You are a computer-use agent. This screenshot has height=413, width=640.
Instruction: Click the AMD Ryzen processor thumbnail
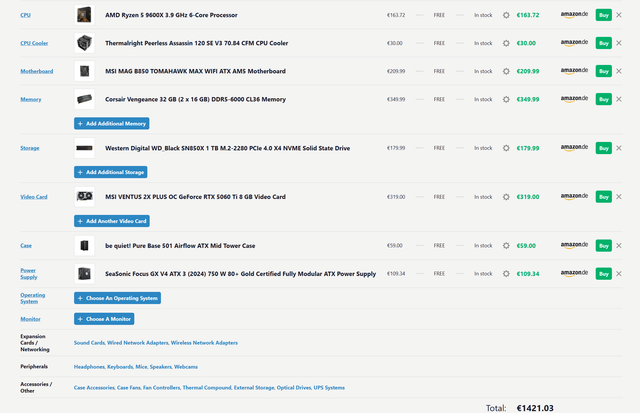pos(84,15)
